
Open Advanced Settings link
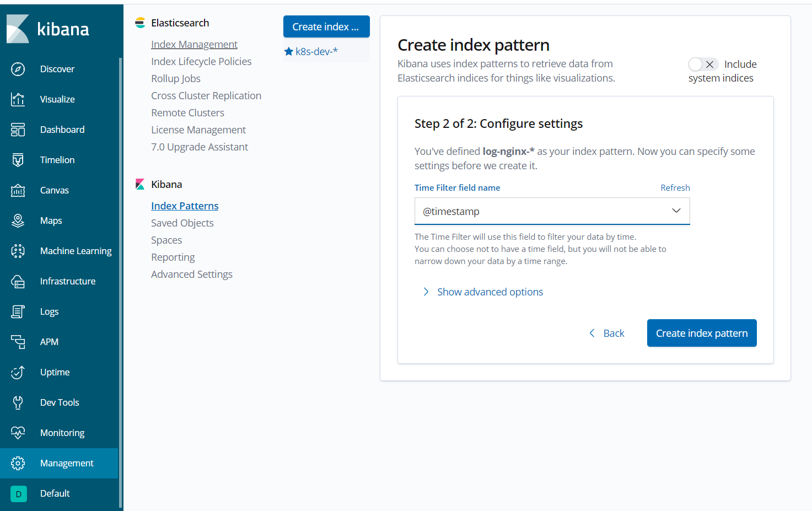pos(192,274)
